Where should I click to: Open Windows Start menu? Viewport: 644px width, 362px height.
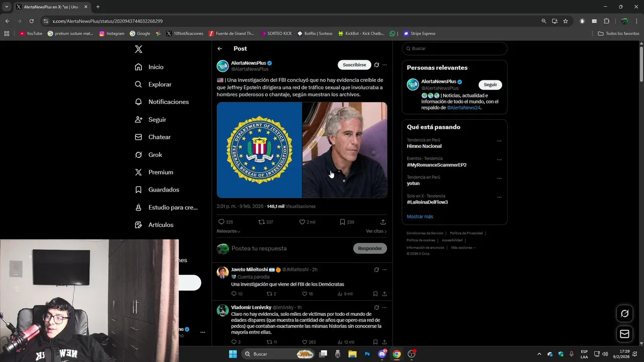point(233,354)
